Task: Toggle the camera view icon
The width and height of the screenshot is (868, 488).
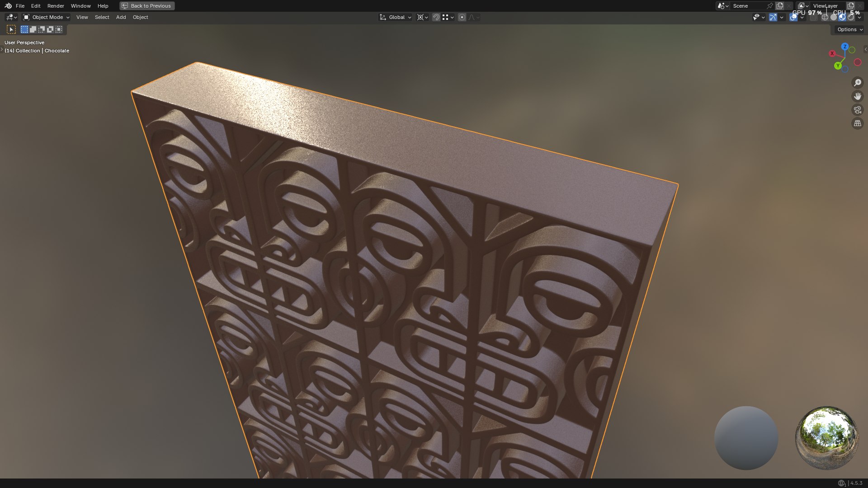Action: (x=857, y=110)
